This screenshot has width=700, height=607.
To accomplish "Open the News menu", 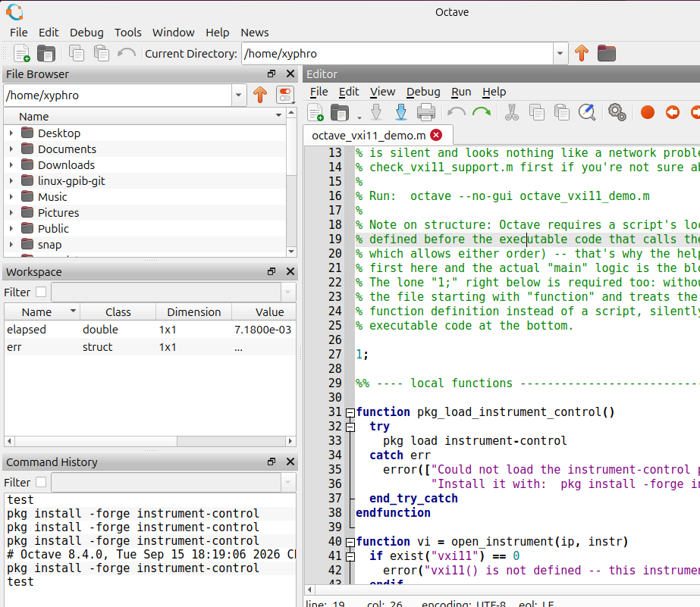I will coord(255,33).
